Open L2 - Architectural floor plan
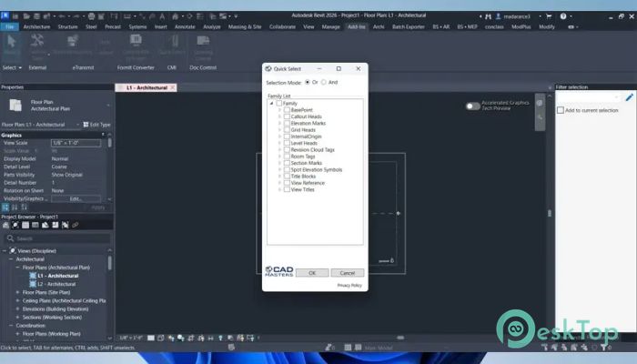This screenshot has width=637, height=364. point(56,284)
